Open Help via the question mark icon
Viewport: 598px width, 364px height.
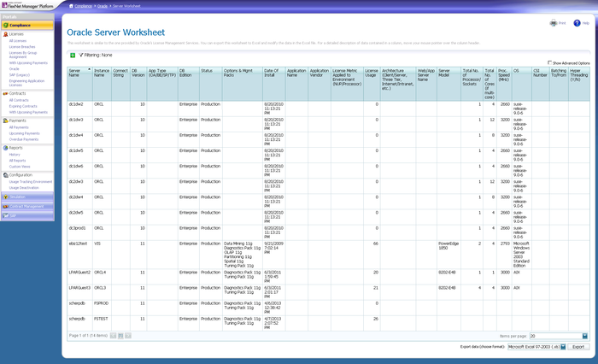point(576,23)
